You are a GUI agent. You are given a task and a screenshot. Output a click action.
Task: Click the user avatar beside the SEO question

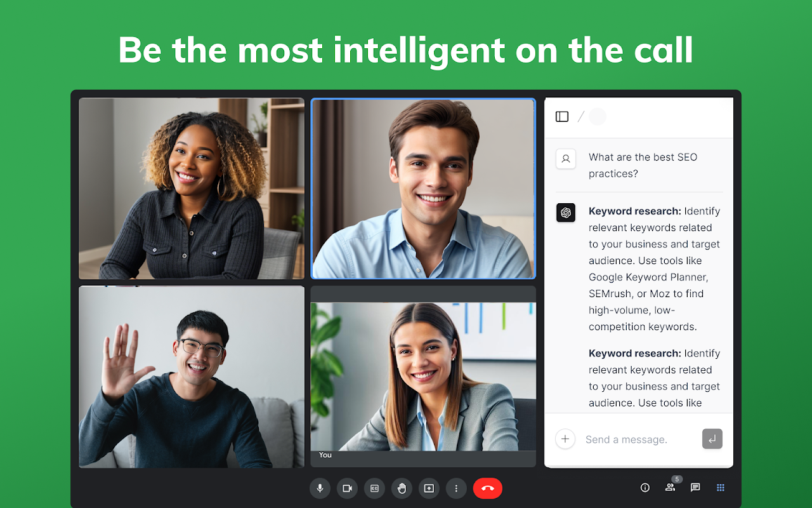[x=566, y=159]
